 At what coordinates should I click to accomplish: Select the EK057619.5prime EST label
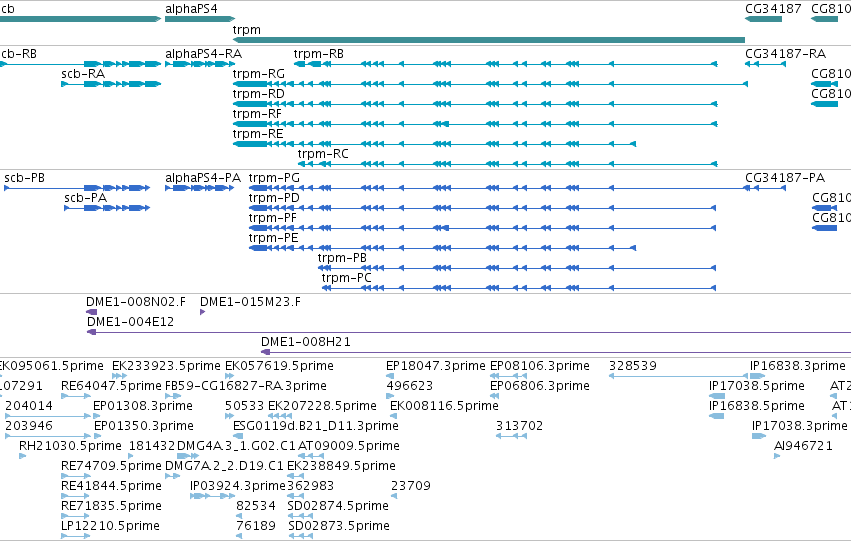[x=279, y=366]
